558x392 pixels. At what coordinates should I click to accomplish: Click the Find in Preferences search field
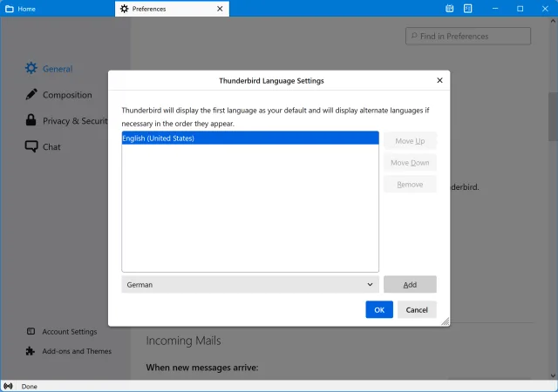click(x=471, y=37)
